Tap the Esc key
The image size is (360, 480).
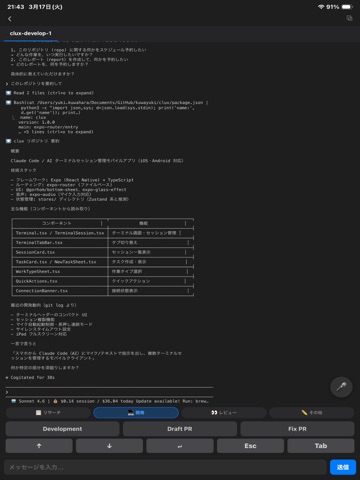click(250, 446)
